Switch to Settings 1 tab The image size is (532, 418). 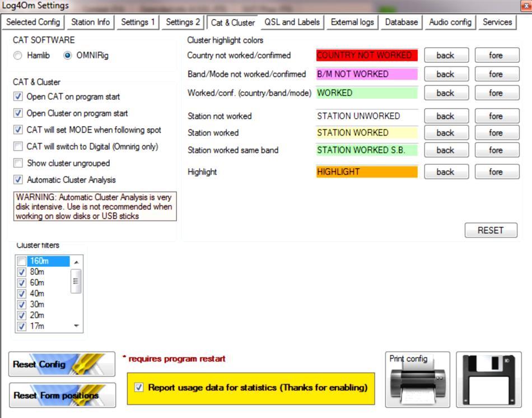point(138,22)
